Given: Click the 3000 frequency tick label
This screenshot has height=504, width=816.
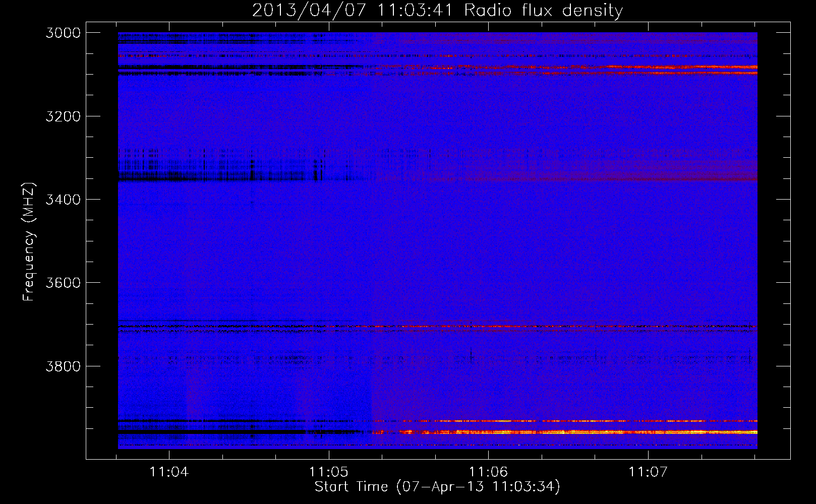Looking at the screenshot, I should 63,33.
